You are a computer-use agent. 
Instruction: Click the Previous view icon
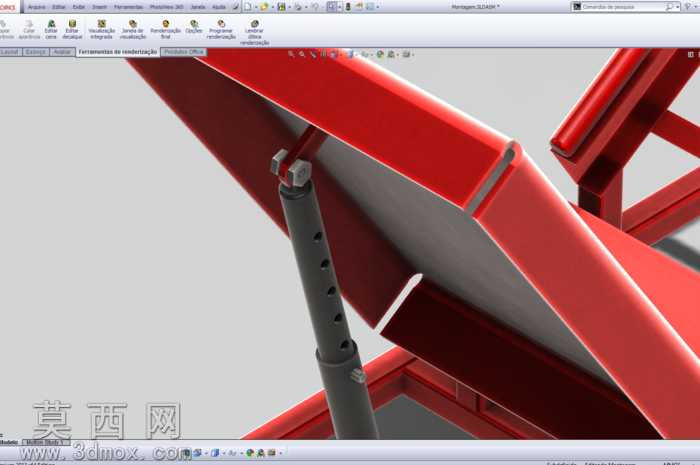(x=313, y=54)
